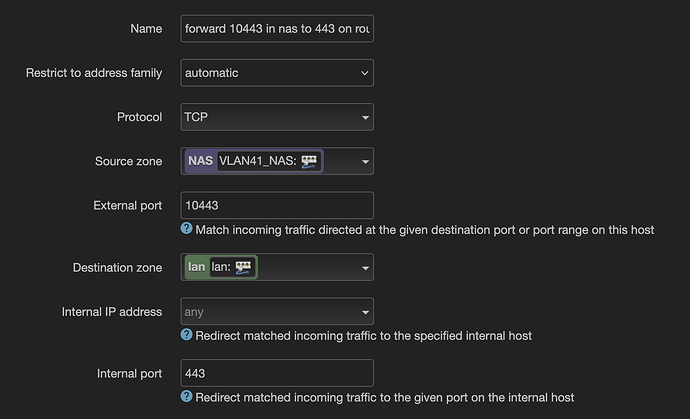Click the VLAN41_NAS network label
The width and height of the screenshot is (690, 419).
coord(257,161)
